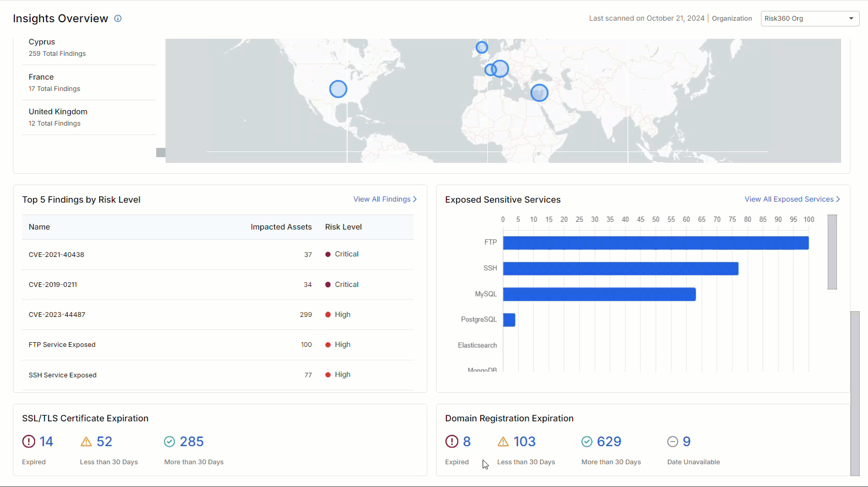This screenshot has width=868, height=487.
Task: Click the MySQL bar in the chart
Action: [x=599, y=295]
